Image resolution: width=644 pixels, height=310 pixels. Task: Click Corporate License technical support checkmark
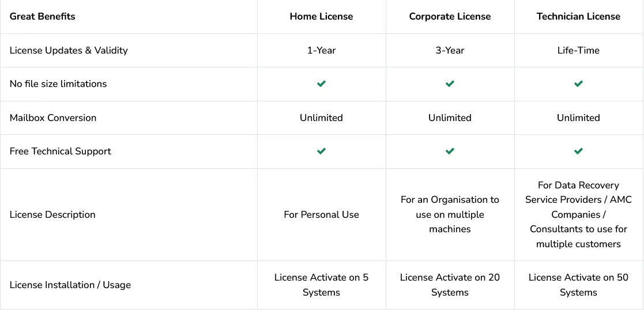(450, 152)
